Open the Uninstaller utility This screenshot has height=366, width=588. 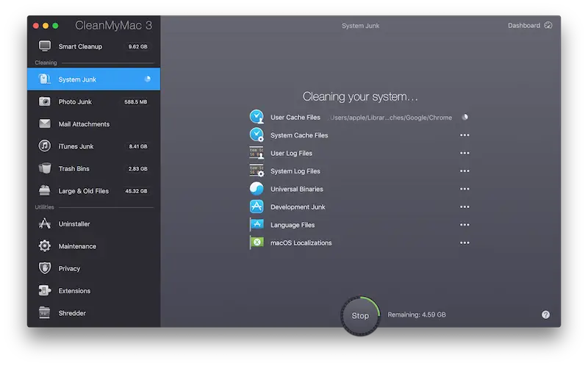coord(94,223)
